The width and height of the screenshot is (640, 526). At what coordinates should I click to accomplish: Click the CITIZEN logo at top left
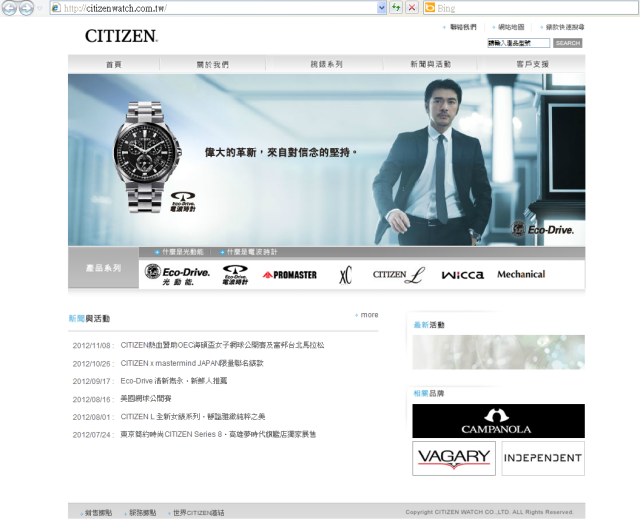[121, 36]
